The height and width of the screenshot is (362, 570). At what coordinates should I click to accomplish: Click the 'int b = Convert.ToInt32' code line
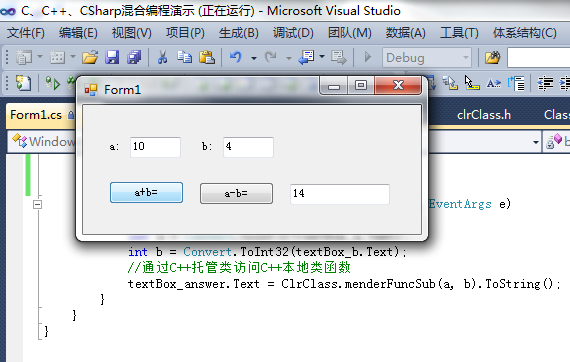tap(267, 252)
